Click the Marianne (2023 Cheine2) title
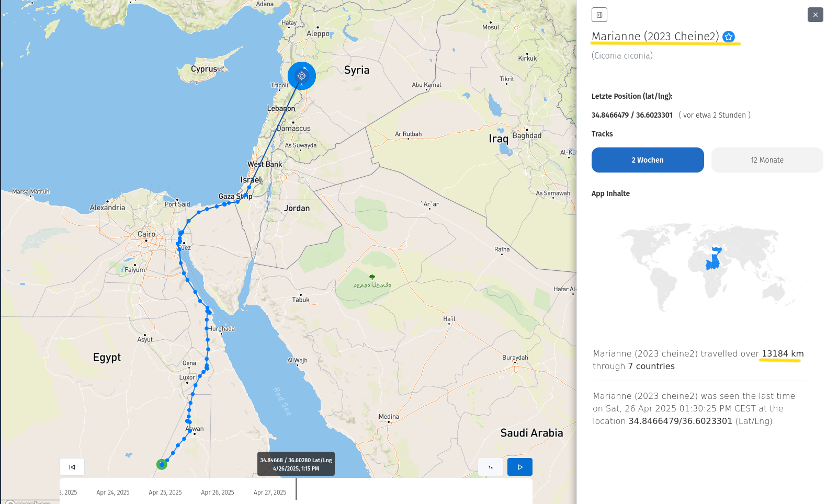The image size is (838, 504). point(655,37)
